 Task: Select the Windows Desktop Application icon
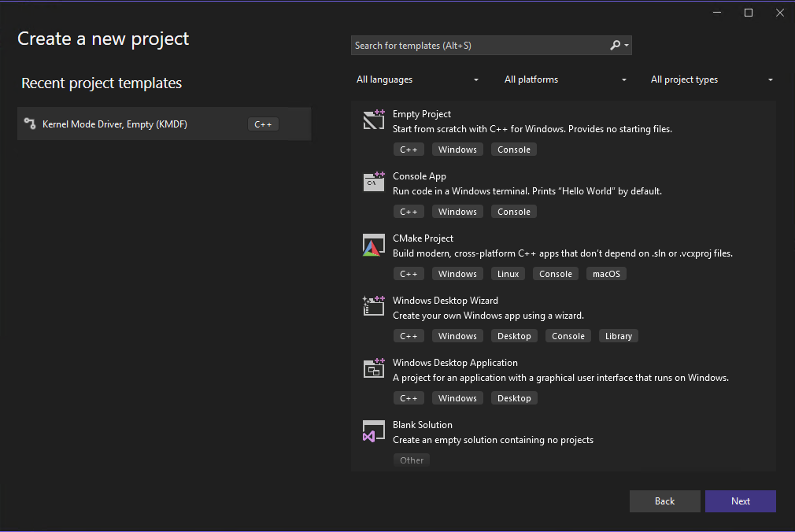tap(373, 368)
